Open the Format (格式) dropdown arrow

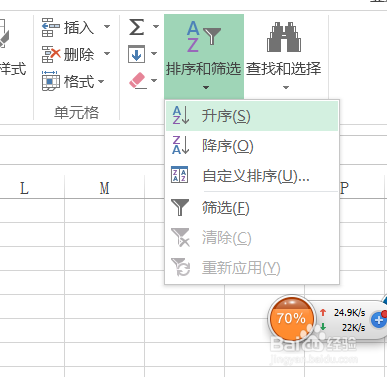101,81
